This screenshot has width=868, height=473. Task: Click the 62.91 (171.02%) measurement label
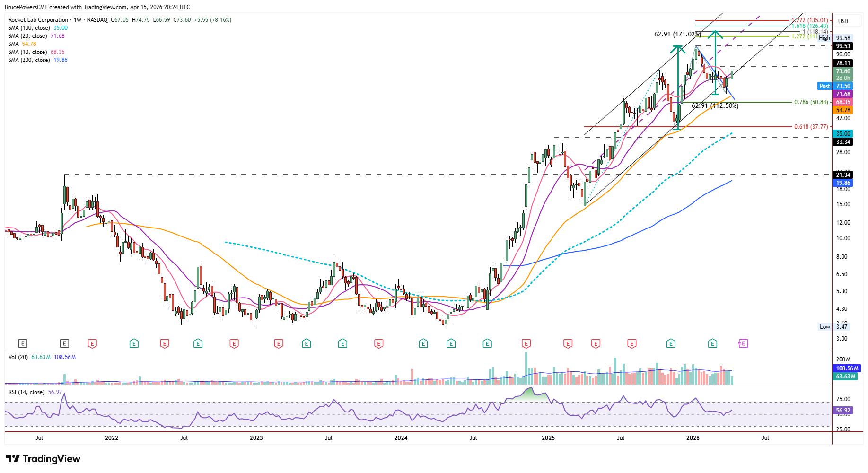click(677, 35)
